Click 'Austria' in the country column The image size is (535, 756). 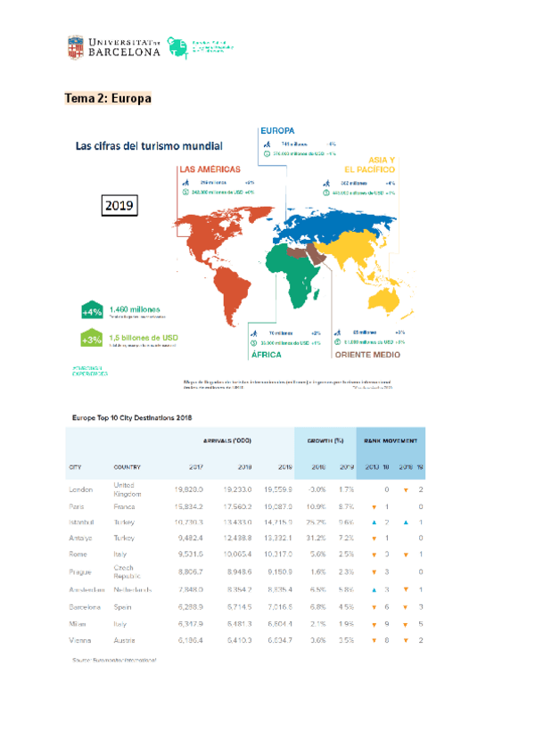124,641
